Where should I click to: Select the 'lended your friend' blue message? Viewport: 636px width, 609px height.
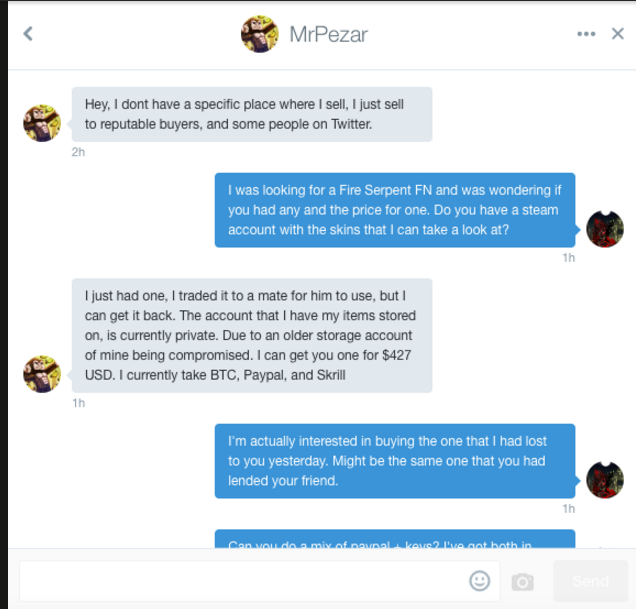(x=395, y=461)
